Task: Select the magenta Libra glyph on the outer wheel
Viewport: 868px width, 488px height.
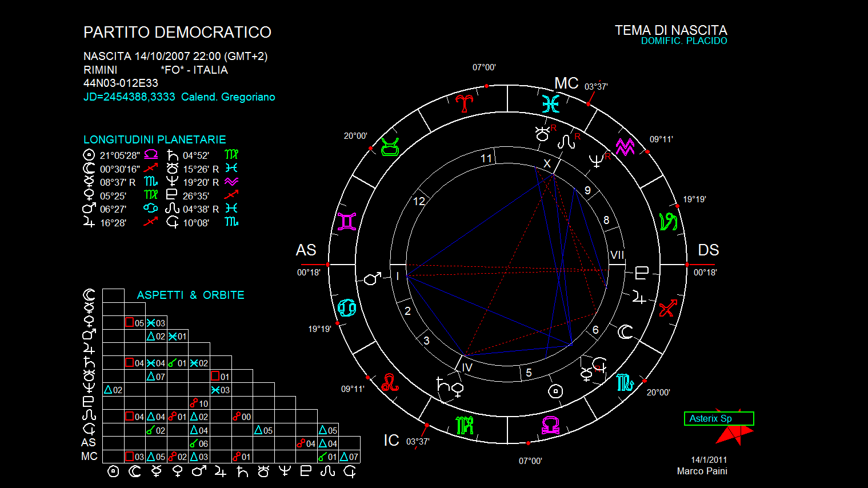Action: (550, 425)
